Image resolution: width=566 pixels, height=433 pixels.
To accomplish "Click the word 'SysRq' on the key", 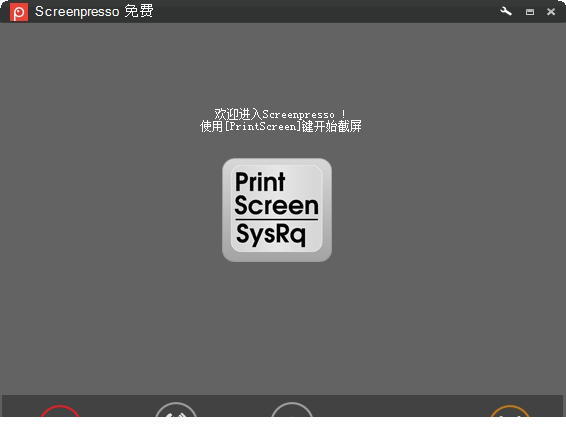I will click(271, 234).
